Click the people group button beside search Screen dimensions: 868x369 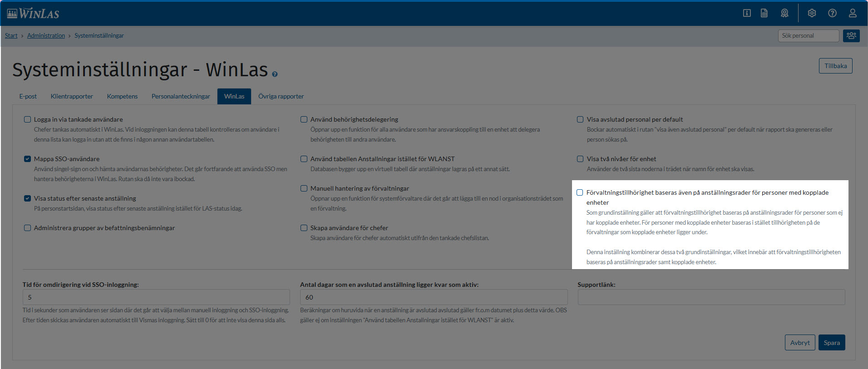point(851,36)
